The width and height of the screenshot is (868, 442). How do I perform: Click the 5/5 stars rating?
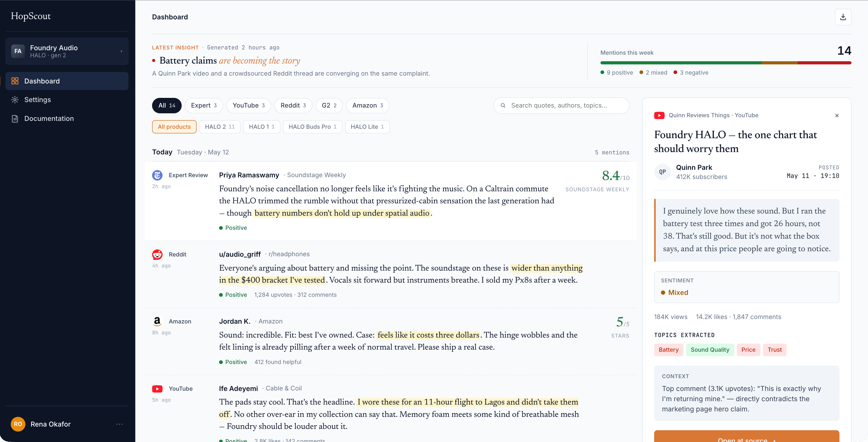pos(622,322)
